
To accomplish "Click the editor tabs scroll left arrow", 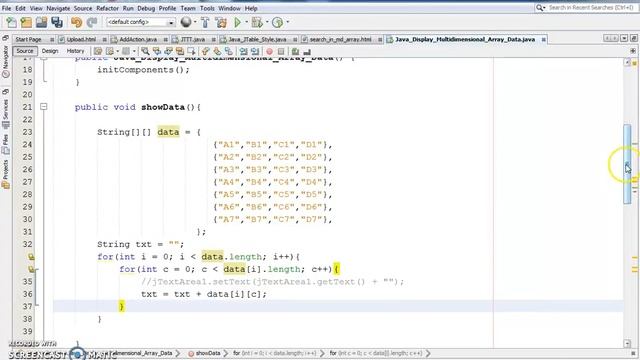I will coord(607,38).
